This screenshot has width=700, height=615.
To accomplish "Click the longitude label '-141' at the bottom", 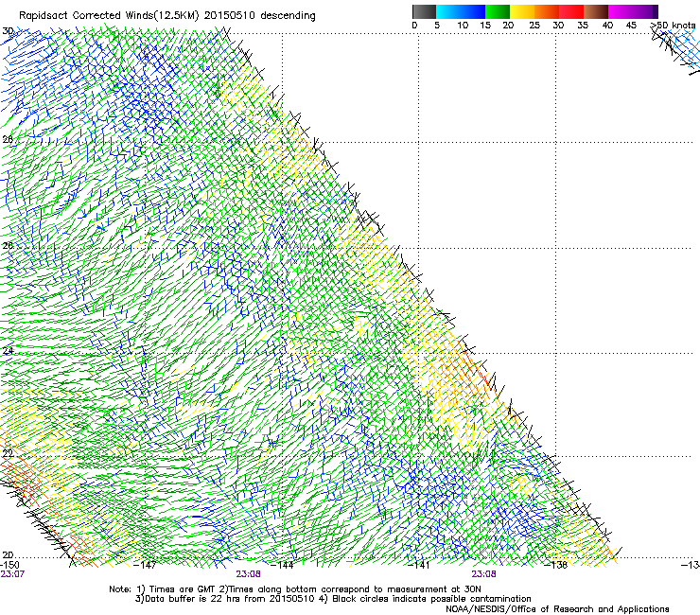I will pos(419,565).
